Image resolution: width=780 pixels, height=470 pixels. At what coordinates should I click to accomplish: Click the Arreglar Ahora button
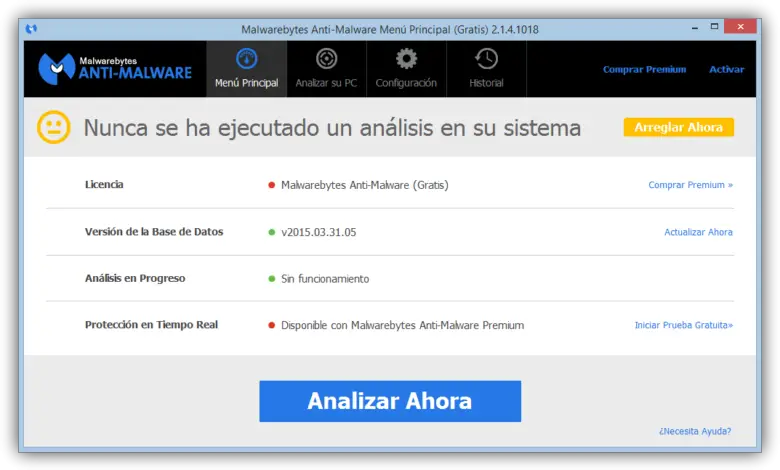coord(679,127)
